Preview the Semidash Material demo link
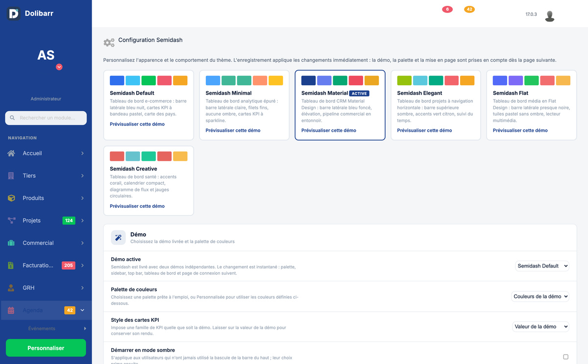Image resolution: width=588 pixels, height=364 pixels. click(329, 130)
